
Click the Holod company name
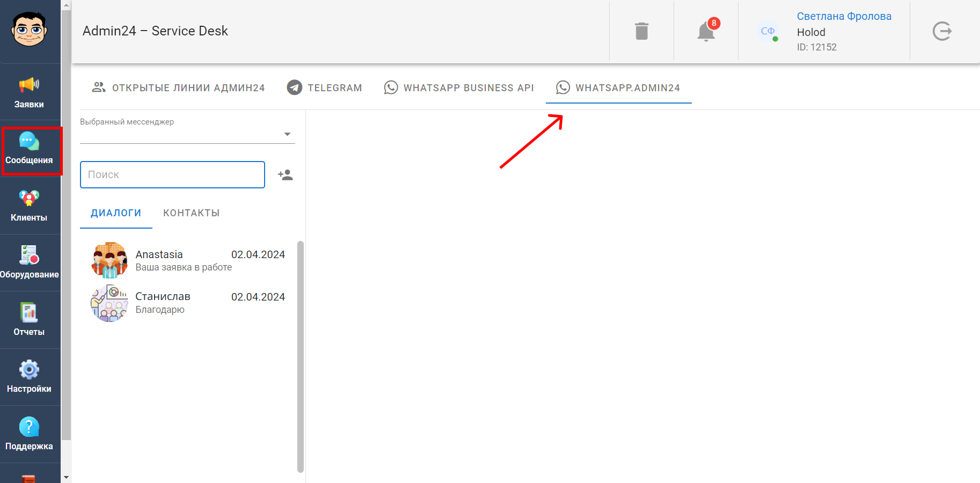[811, 32]
